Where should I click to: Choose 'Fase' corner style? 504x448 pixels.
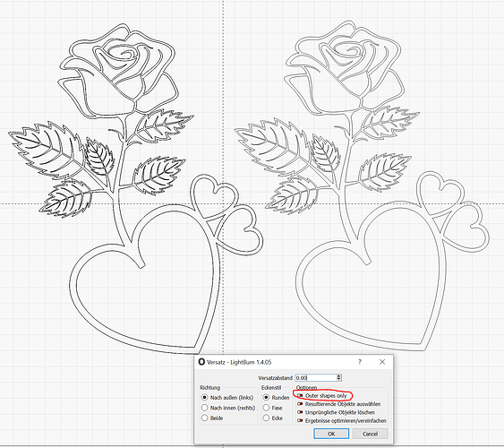pos(266,408)
